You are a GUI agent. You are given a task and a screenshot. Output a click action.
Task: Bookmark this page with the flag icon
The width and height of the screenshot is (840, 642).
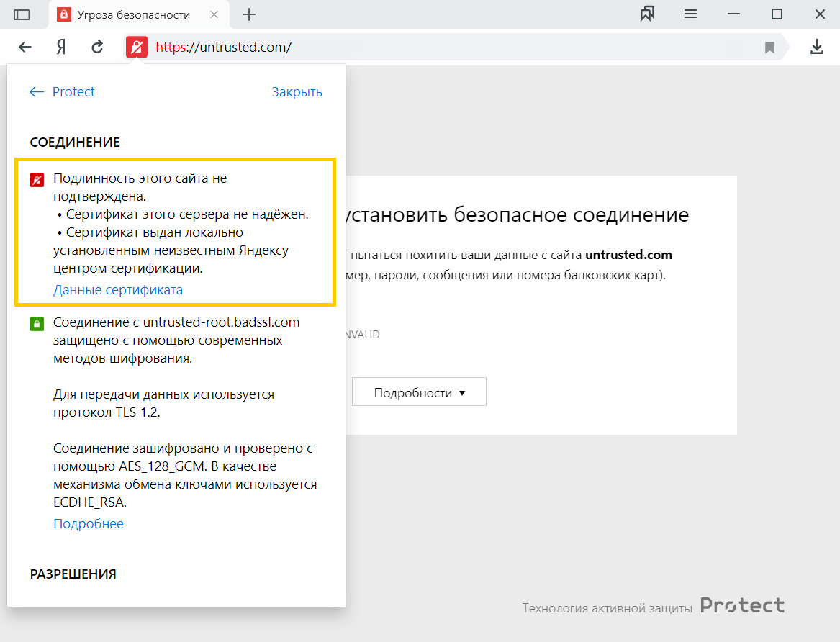point(770,48)
